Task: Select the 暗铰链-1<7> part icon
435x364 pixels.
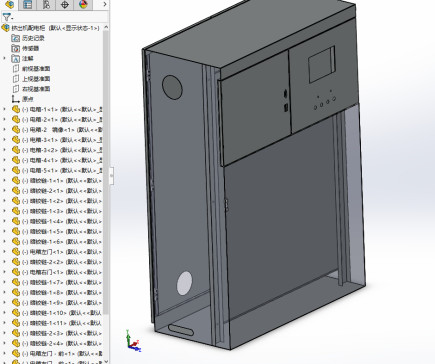Action: click(16, 282)
